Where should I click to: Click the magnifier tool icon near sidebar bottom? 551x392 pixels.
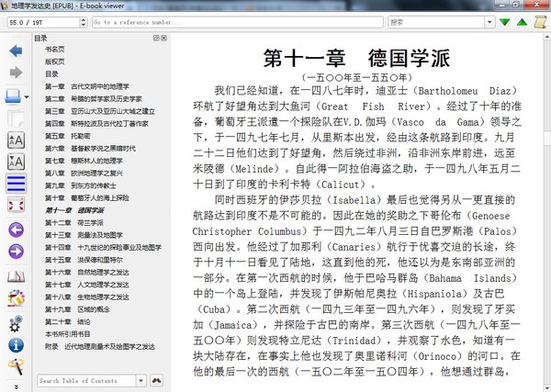click(16, 366)
